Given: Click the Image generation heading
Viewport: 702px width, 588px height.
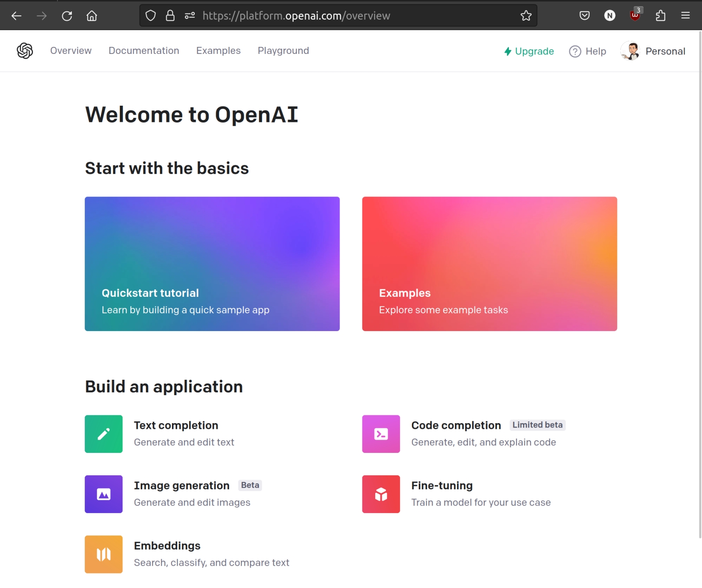Looking at the screenshot, I should point(182,485).
